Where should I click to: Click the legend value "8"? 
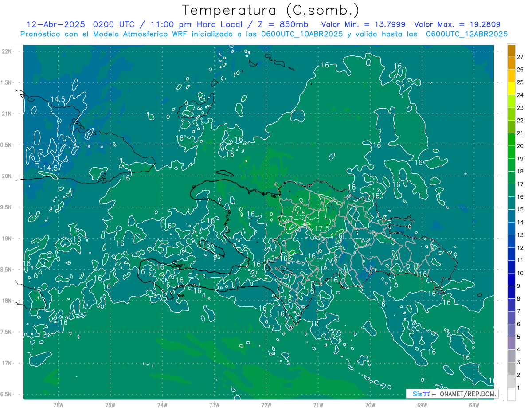pyautogui.click(x=519, y=299)
